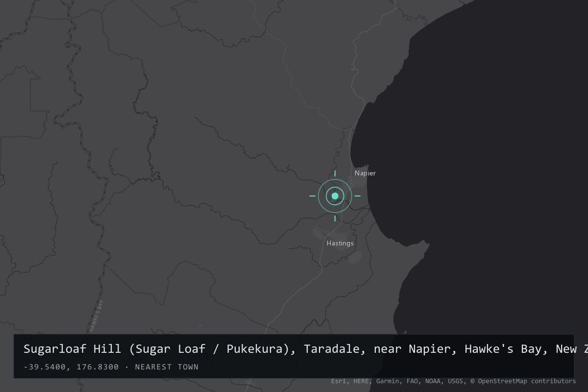The width and height of the screenshot is (588, 392).
Task: Select the Hastings city label
Action: pos(340,244)
